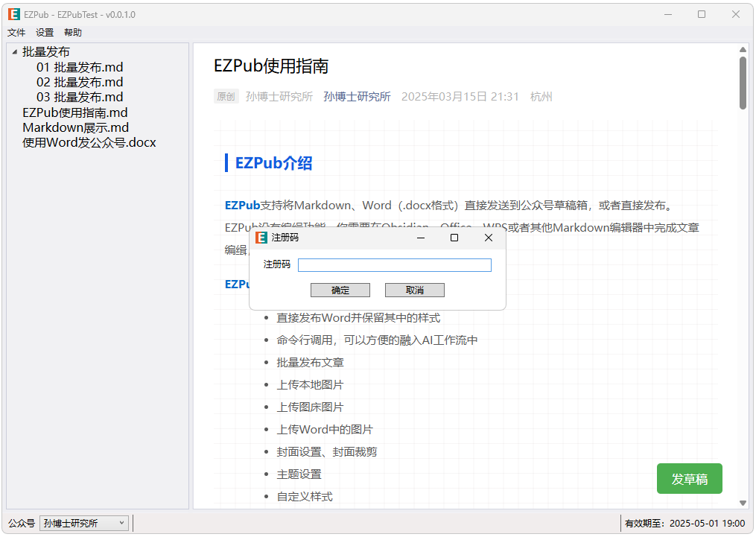Viewport: 756px width, 537px height.
Task: Minimize the 注册码 dialog
Action: 420,238
